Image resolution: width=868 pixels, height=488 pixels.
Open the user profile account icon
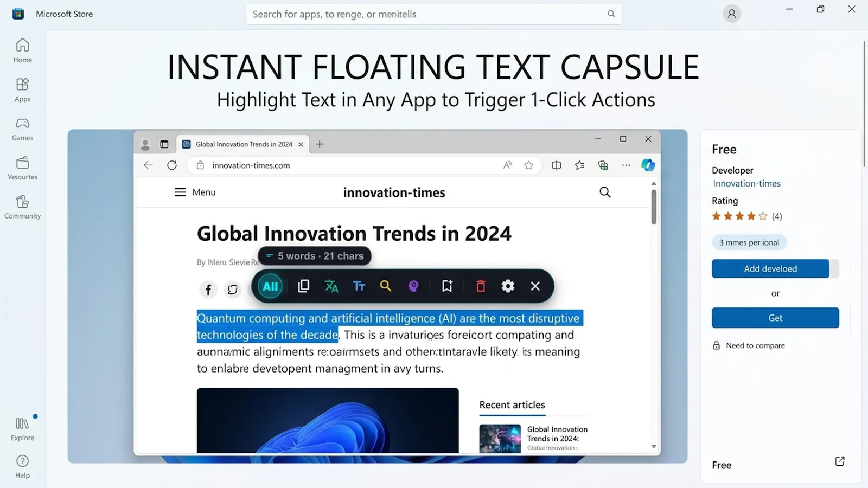pos(732,14)
